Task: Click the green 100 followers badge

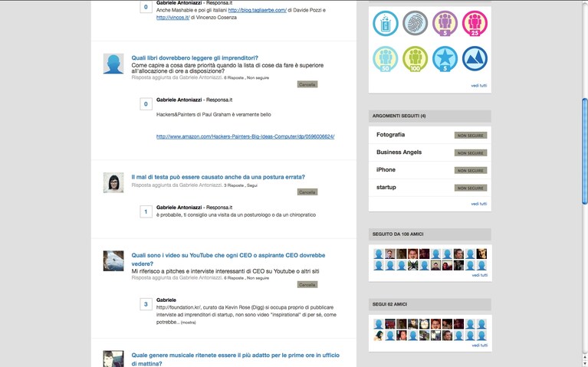Action: click(x=415, y=59)
